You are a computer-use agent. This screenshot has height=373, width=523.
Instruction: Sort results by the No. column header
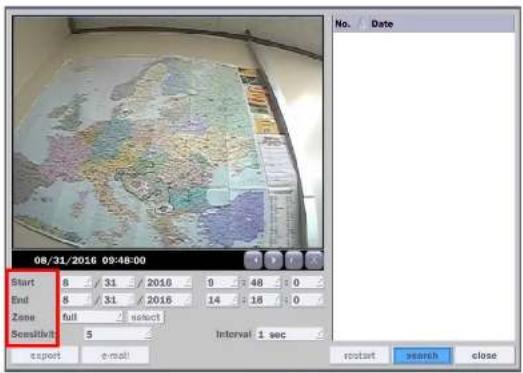point(343,24)
